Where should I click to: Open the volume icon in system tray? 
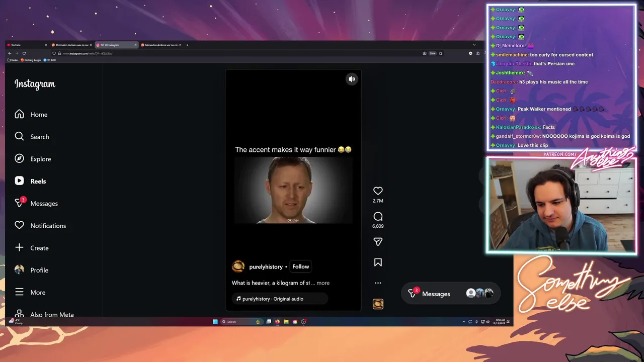pyautogui.click(x=488, y=322)
